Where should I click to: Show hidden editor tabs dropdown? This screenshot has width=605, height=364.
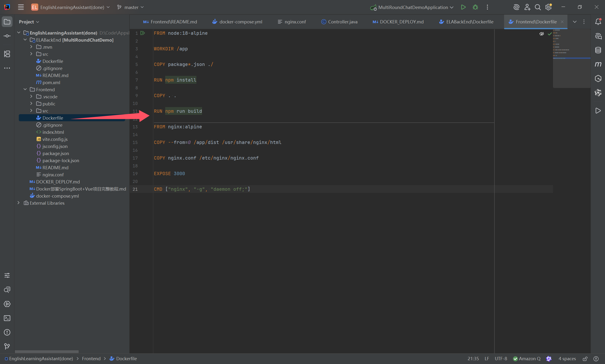(574, 22)
